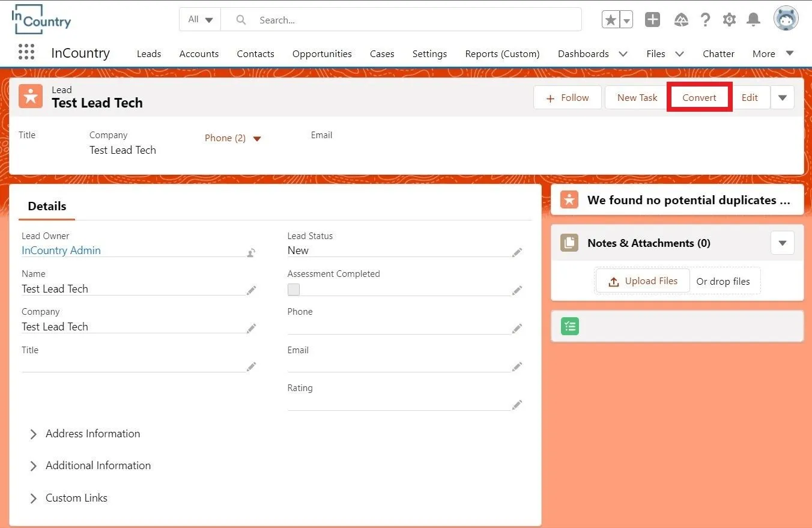
Task: Open the App Launcher grid icon
Action: click(26, 52)
